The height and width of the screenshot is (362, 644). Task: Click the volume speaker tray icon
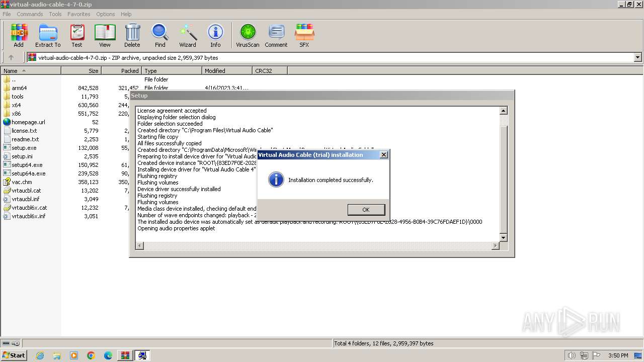point(572,355)
